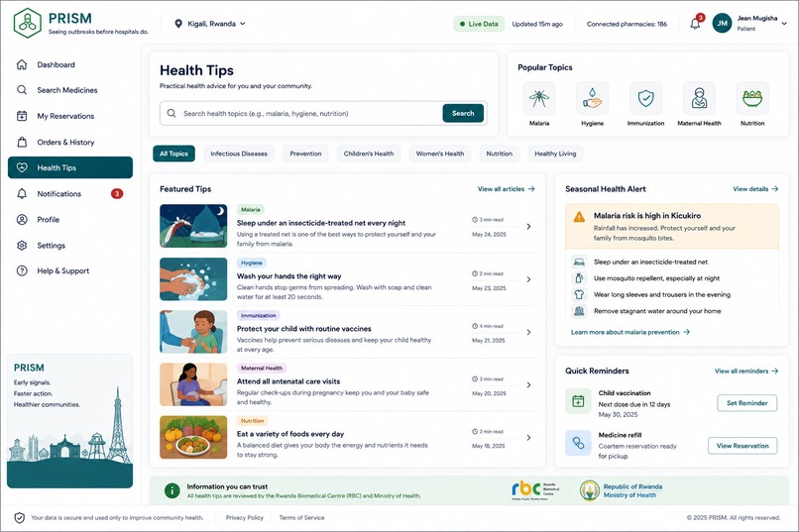Click the shield icon in the footer
Viewport: 799px width, 532px height.
[x=20, y=518]
